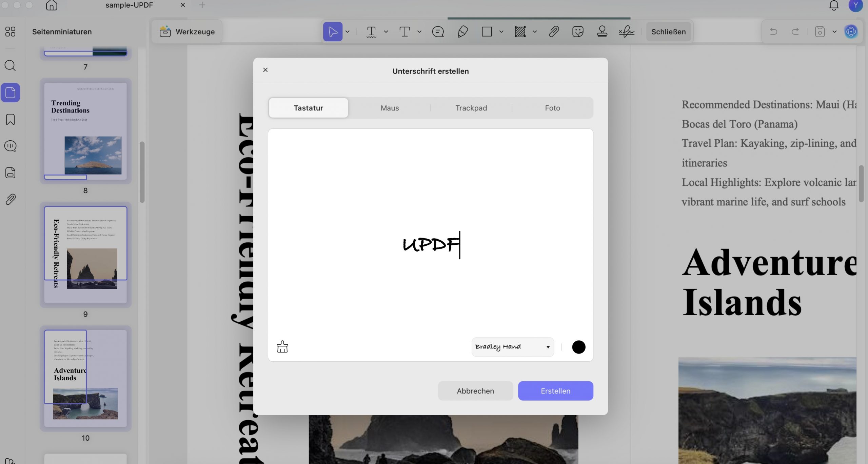Select the underline text markup tool
The height and width of the screenshot is (464, 868).
click(x=371, y=32)
